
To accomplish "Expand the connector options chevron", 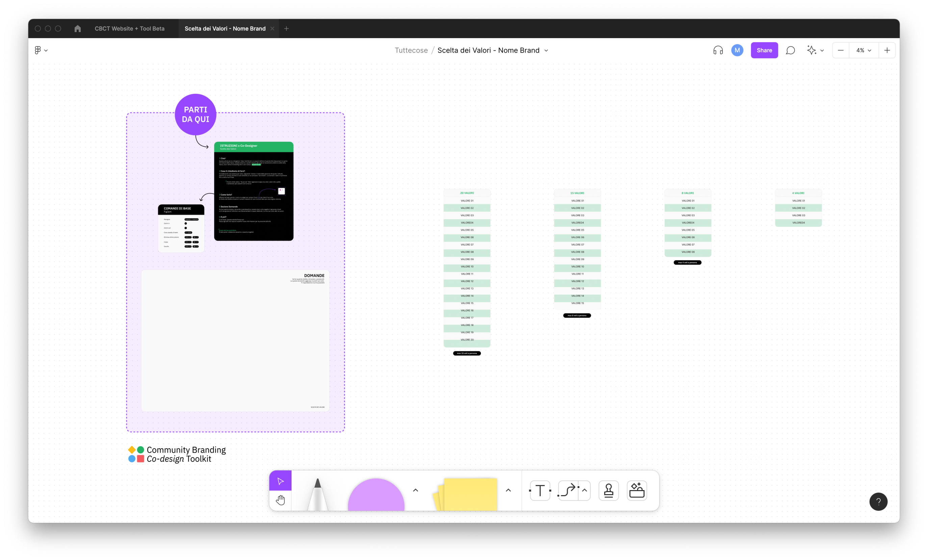I will click(585, 490).
